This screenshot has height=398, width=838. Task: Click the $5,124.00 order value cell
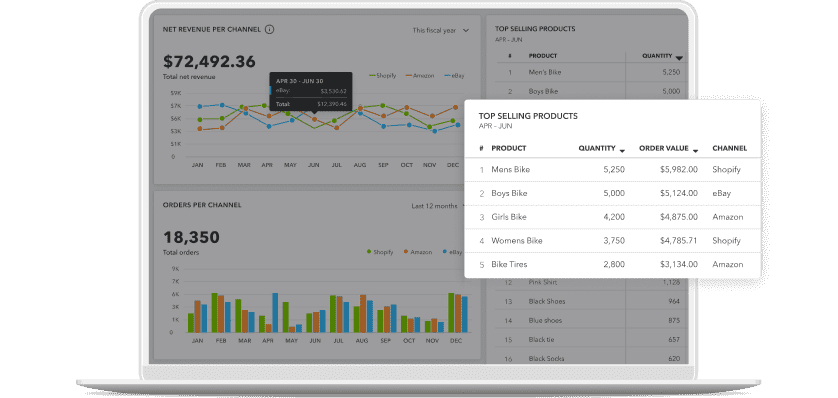click(x=678, y=193)
